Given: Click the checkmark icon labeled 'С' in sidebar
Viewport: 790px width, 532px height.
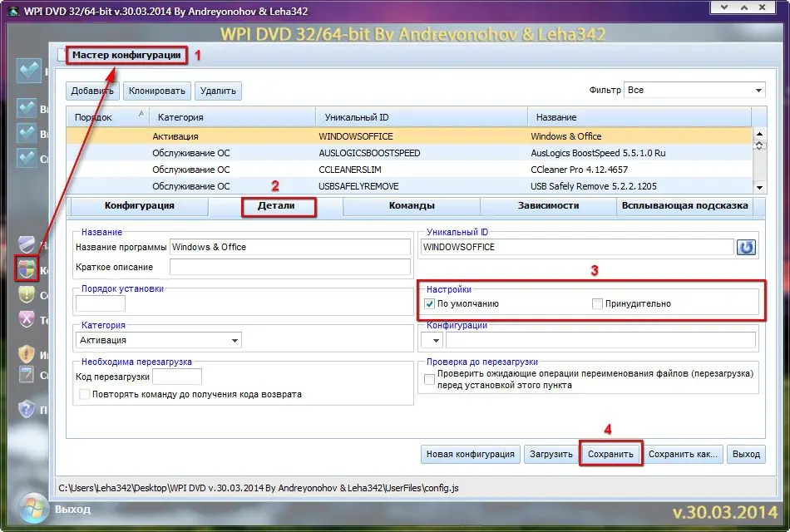Looking at the screenshot, I should pos(27,158).
